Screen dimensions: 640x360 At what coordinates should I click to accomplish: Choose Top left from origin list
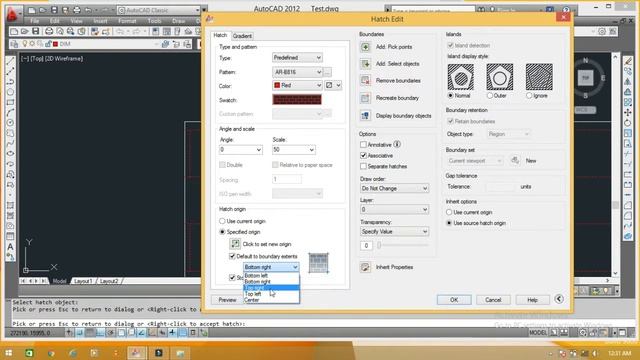(x=271, y=294)
